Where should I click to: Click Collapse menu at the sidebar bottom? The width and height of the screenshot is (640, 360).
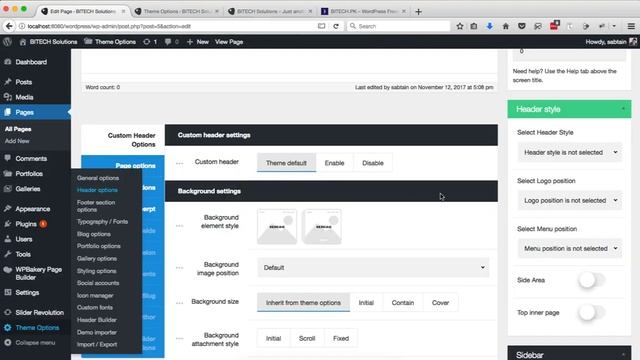tap(35, 342)
